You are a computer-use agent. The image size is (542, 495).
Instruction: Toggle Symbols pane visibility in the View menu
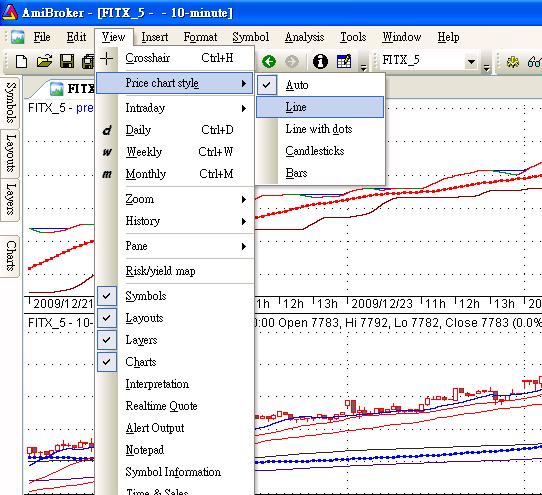[x=175, y=296]
